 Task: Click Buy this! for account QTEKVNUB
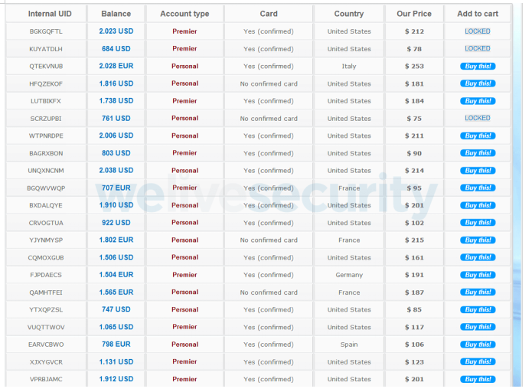[x=477, y=67]
